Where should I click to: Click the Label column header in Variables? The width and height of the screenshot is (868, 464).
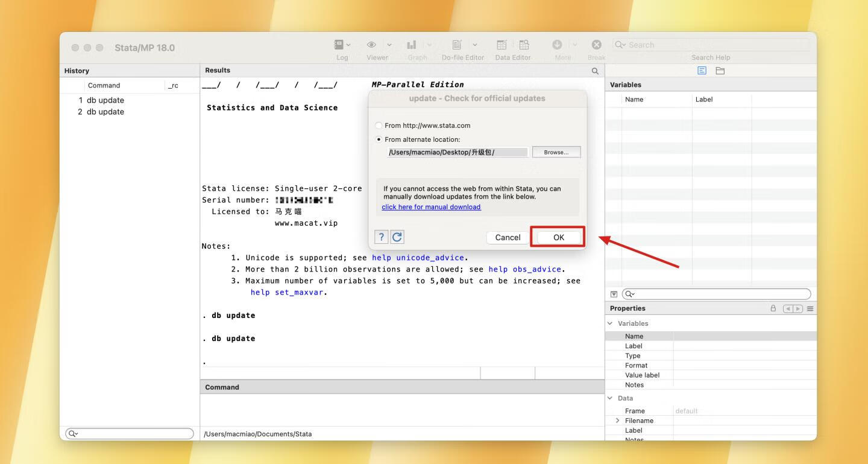click(x=704, y=100)
